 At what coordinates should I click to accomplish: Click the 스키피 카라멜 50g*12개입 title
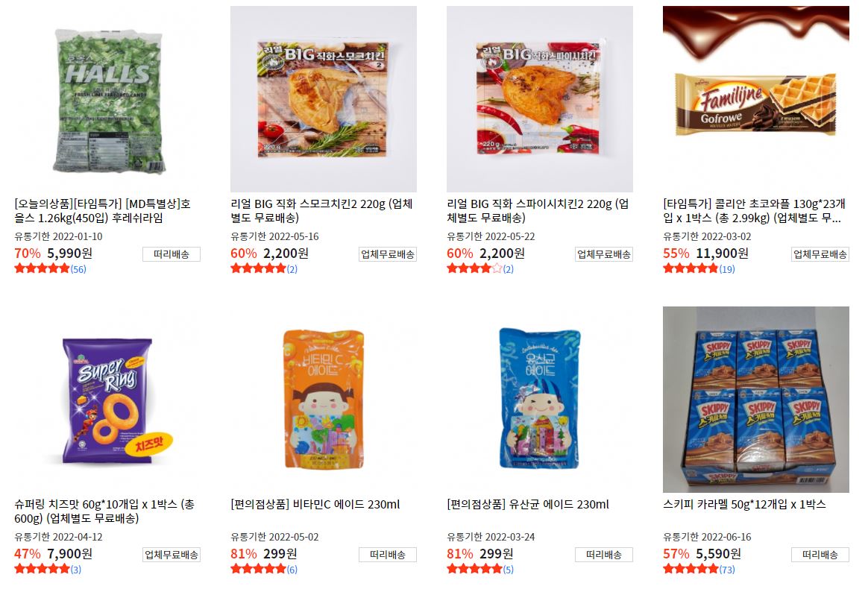(x=744, y=505)
